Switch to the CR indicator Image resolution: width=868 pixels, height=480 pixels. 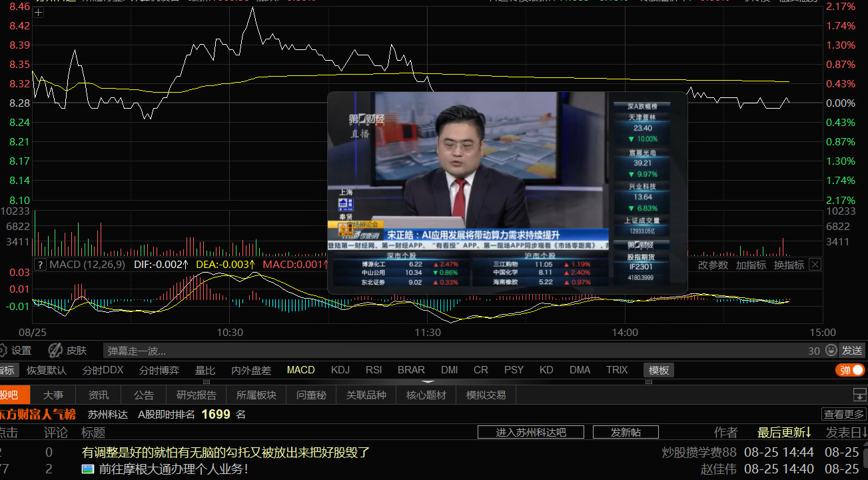481,370
